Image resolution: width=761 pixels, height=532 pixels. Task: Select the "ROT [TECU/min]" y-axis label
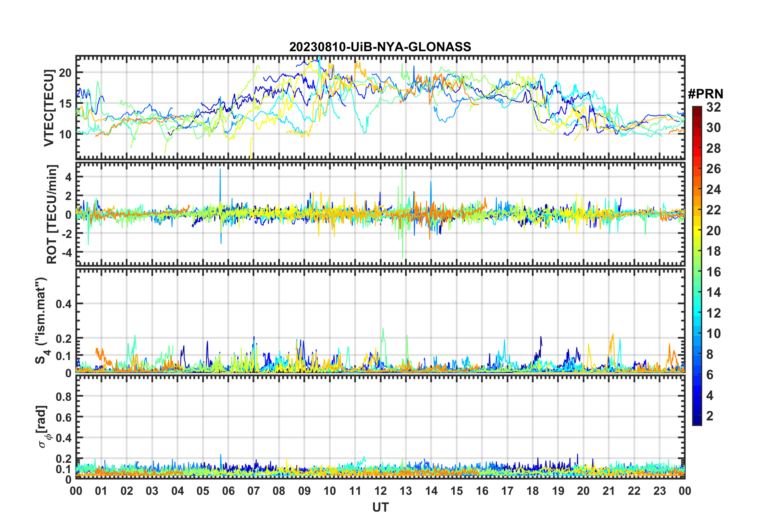coord(52,214)
